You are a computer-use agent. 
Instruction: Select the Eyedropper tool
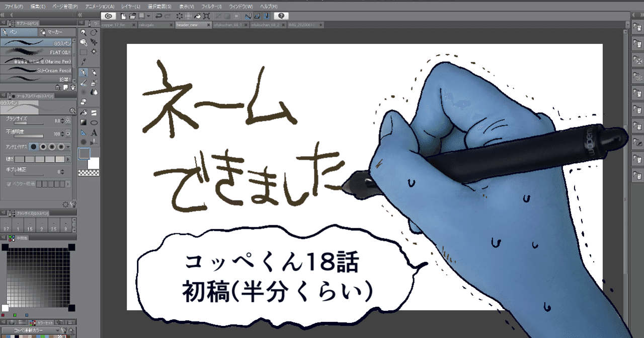click(x=84, y=61)
